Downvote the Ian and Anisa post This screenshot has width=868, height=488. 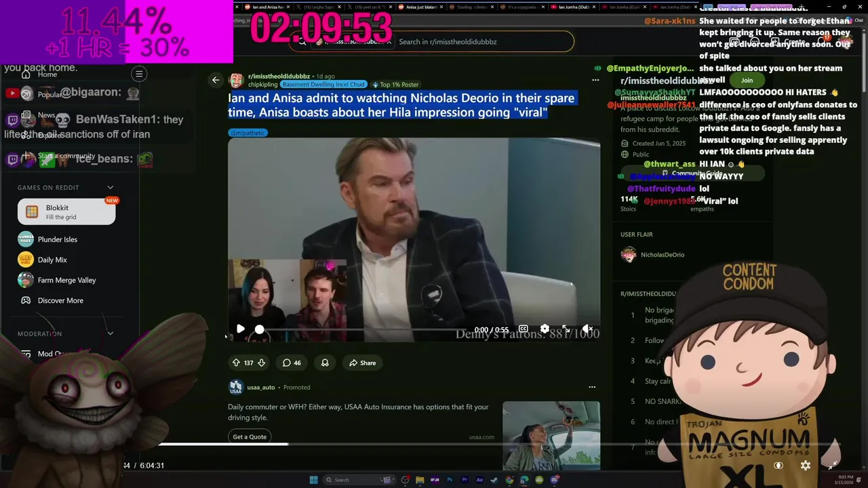coord(262,363)
